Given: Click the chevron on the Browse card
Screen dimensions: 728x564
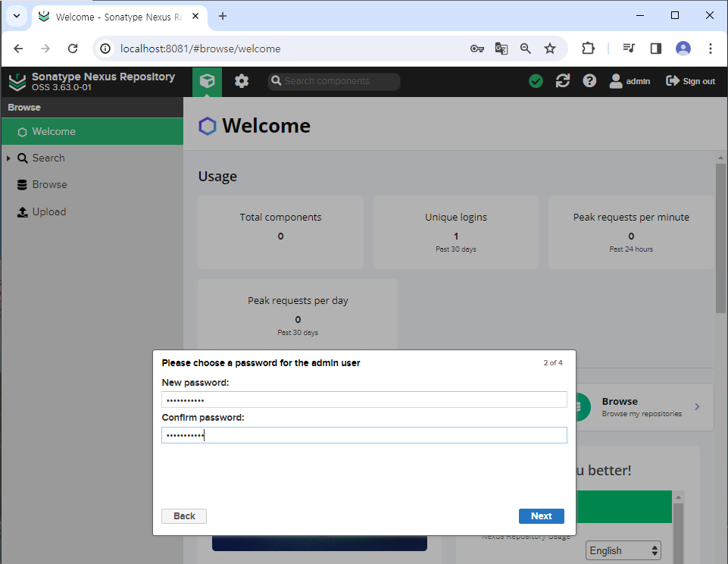Looking at the screenshot, I should pyautogui.click(x=697, y=407).
